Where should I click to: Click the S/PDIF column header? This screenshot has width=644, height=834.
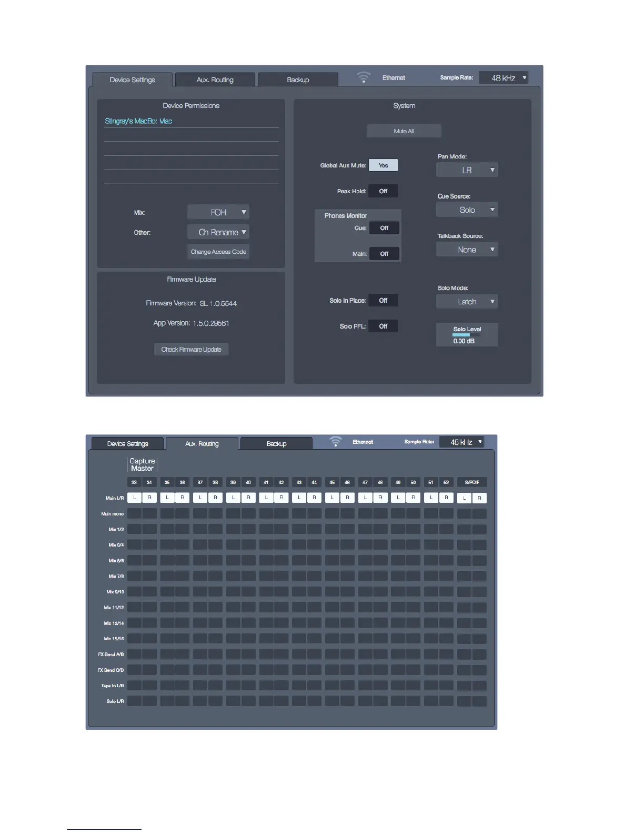tap(472, 482)
